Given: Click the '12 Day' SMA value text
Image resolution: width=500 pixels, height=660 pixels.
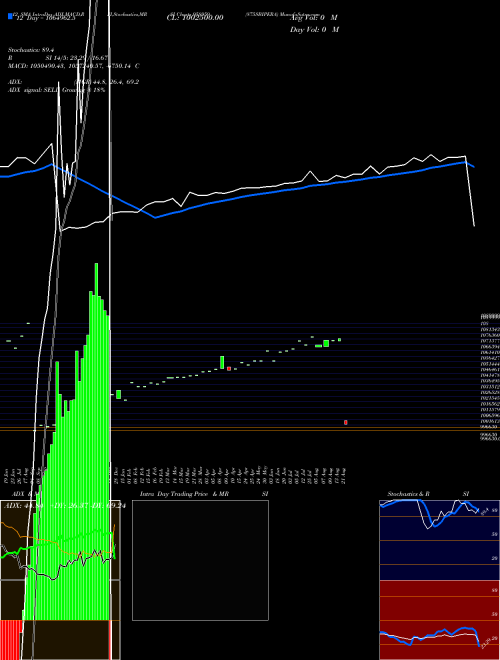Looking at the screenshot, I should pos(45,18).
